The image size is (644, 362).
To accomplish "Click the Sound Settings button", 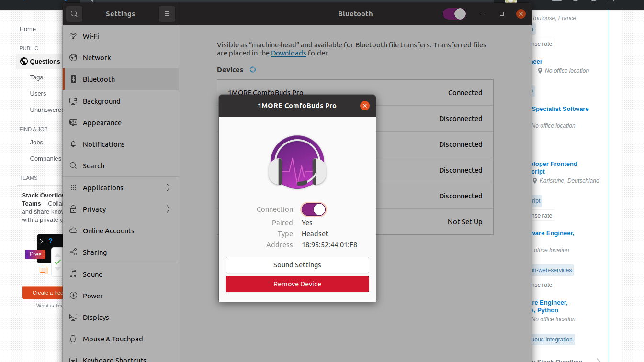I will pos(297,265).
